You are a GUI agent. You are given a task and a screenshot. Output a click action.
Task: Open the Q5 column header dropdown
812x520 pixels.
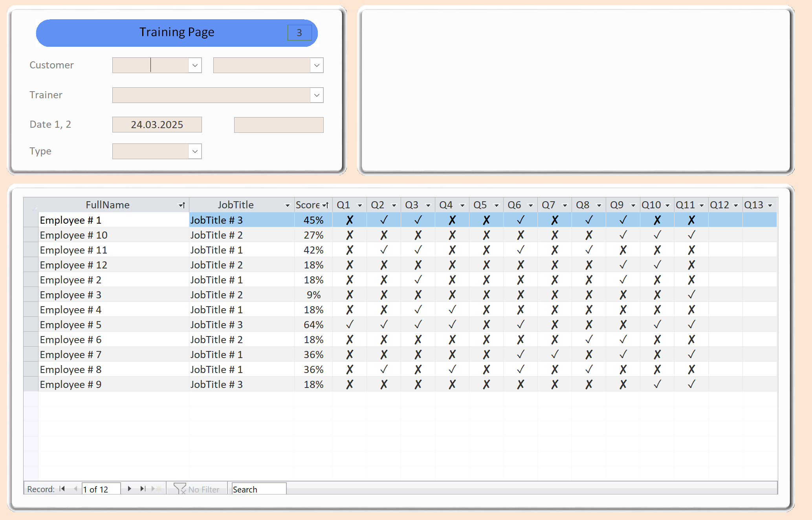pyautogui.click(x=497, y=205)
